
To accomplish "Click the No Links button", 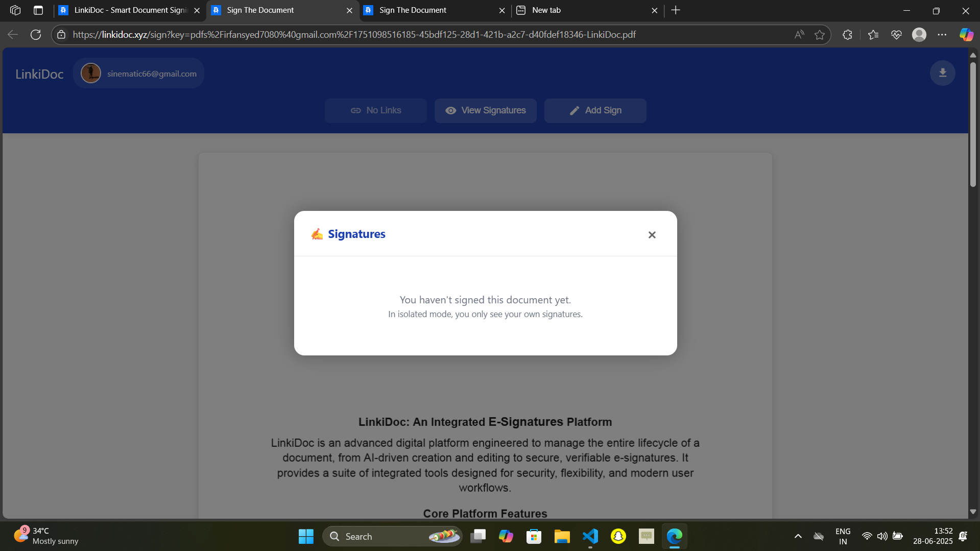I will 375,110.
